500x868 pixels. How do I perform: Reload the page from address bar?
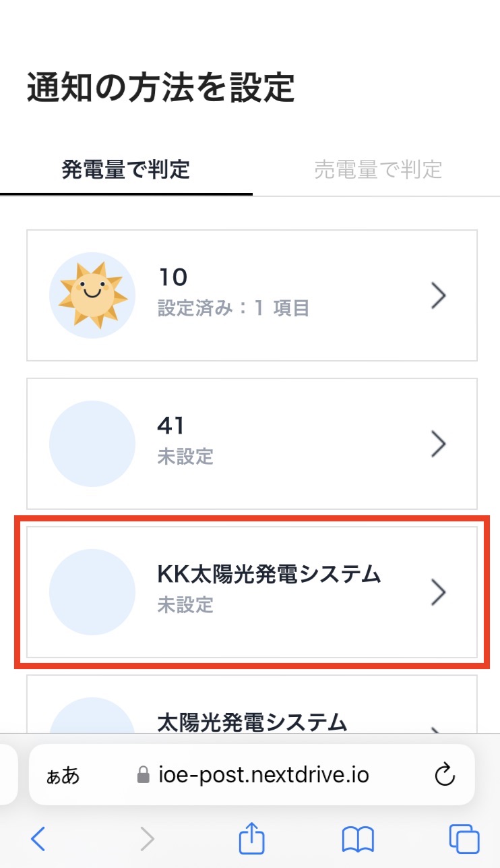pyautogui.click(x=445, y=776)
